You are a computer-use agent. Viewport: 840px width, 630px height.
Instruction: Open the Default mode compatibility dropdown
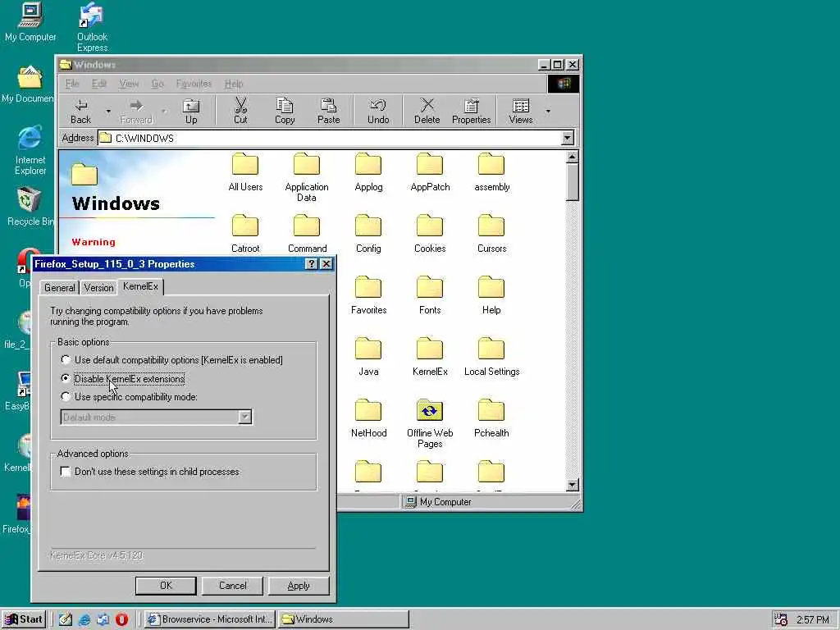244,417
